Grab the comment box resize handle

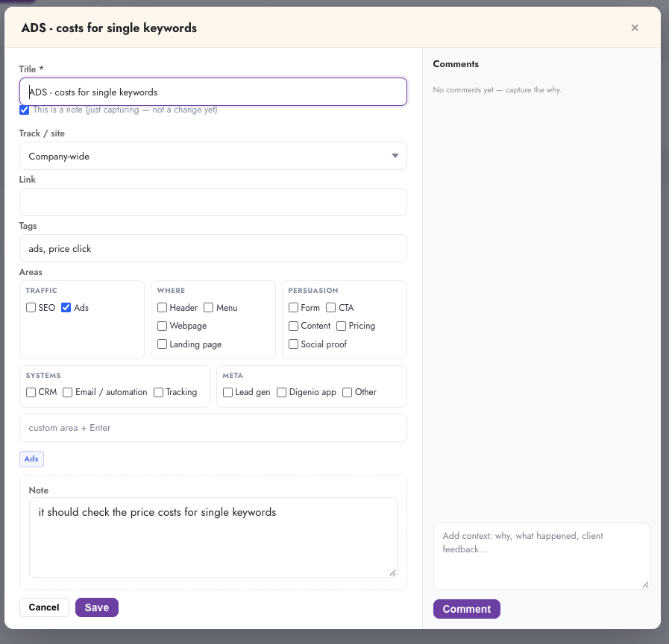[645, 584]
